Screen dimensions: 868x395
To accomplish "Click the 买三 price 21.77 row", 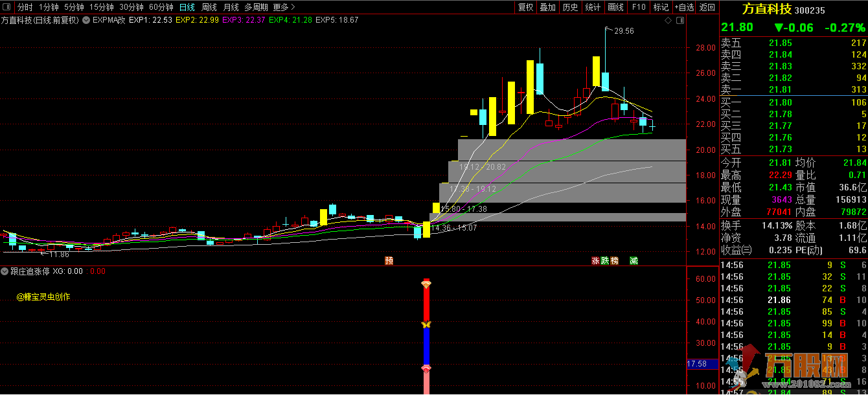I will click(794, 126).
